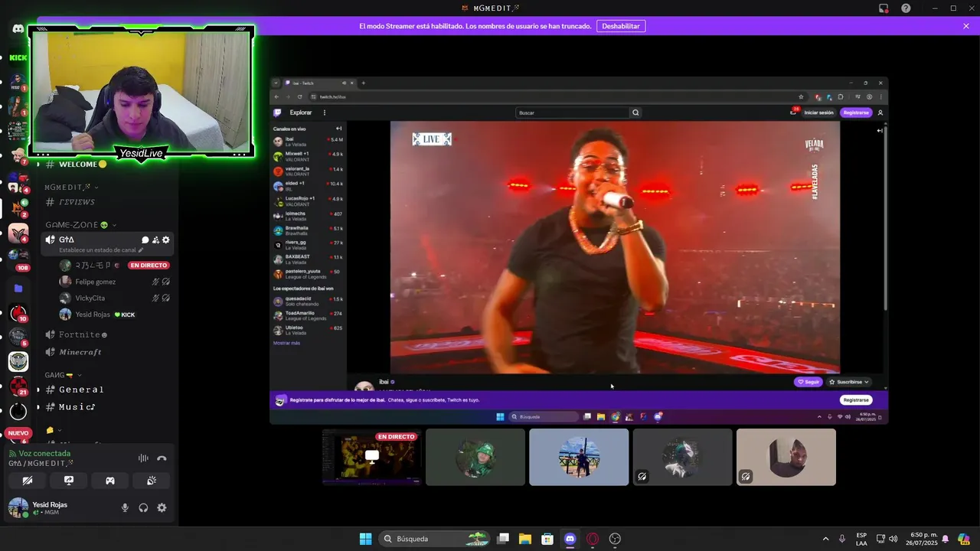Expand threads arrow beside Music channel
This screenshot has width=980, height=551.
pos(38,407)
